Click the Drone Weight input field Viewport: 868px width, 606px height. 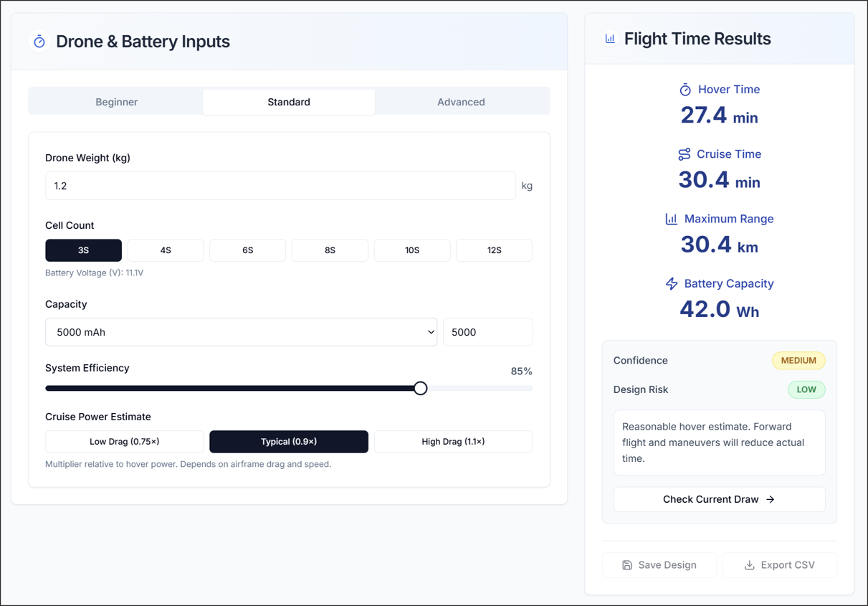pyautogui.click(x=281, y=186)
